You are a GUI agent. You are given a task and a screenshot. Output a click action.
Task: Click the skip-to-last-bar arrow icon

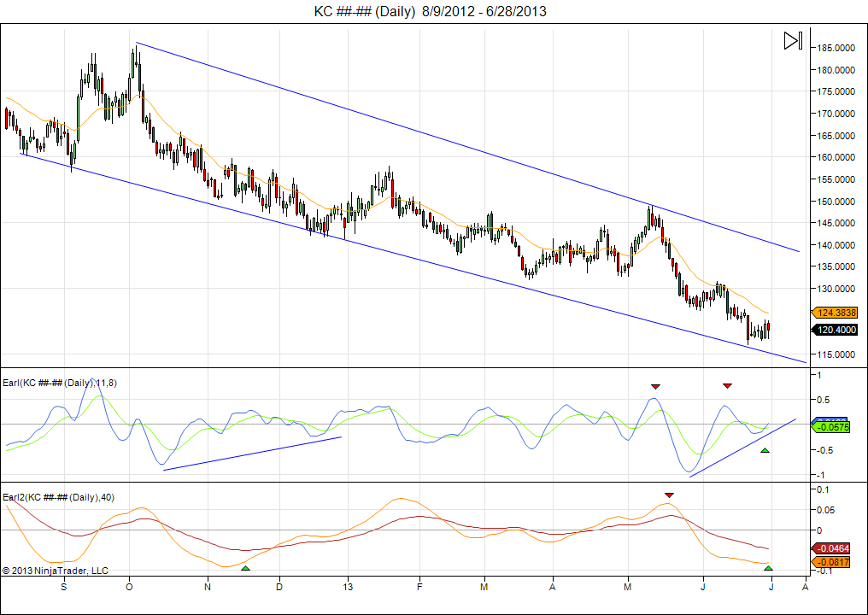click(x=792, y=41)
